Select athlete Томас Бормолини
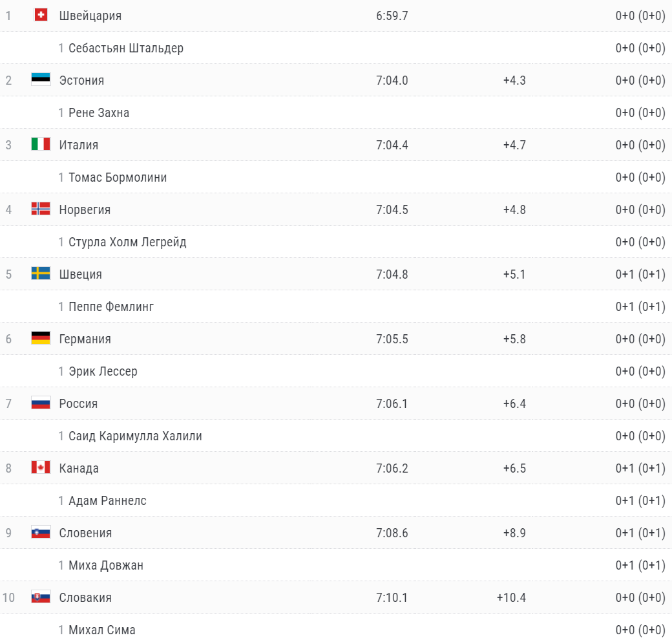 (x=118, y=177)
